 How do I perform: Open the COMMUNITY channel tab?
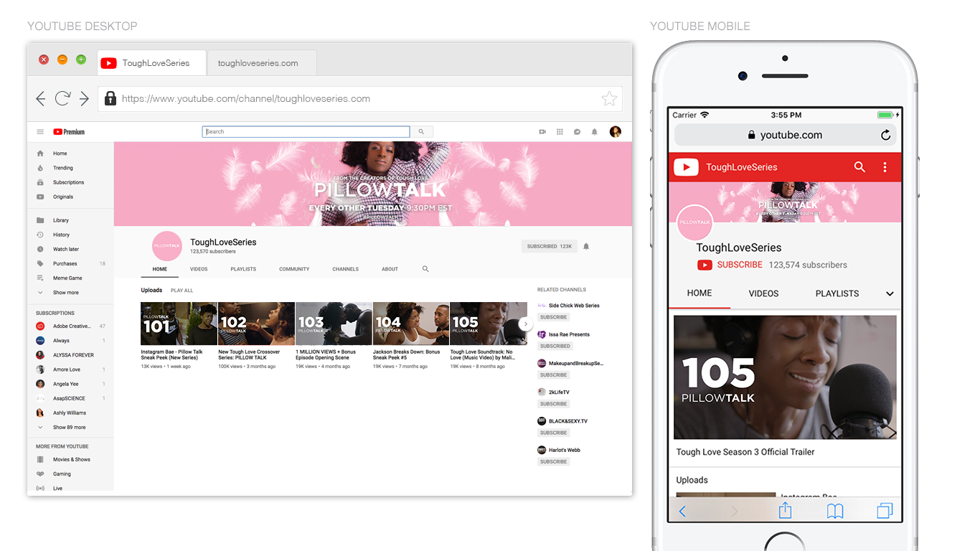pyautogui.click(x=294, y=269)
